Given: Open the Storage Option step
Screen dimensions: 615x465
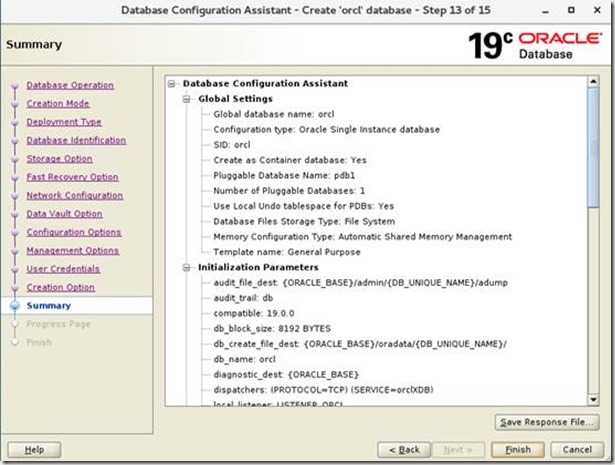Looking at the screenshot, I should [x=59, y=159].
